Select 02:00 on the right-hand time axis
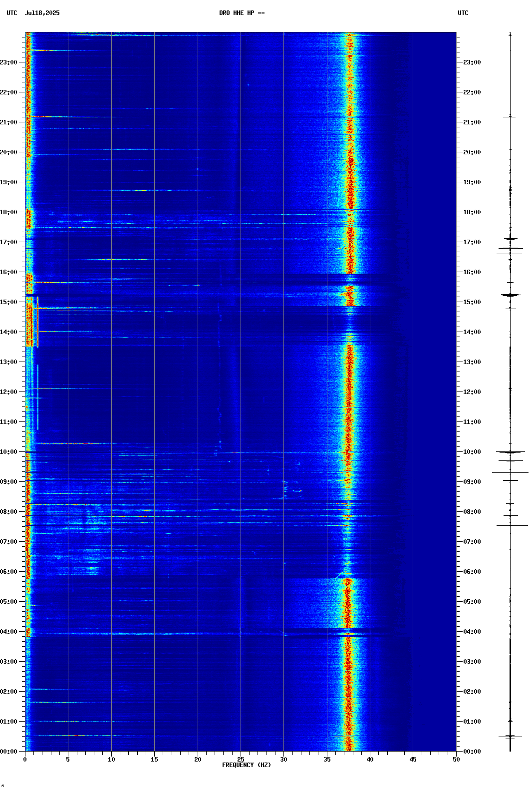Viewport: 532px width, 791px height. [x=472, y=692]
